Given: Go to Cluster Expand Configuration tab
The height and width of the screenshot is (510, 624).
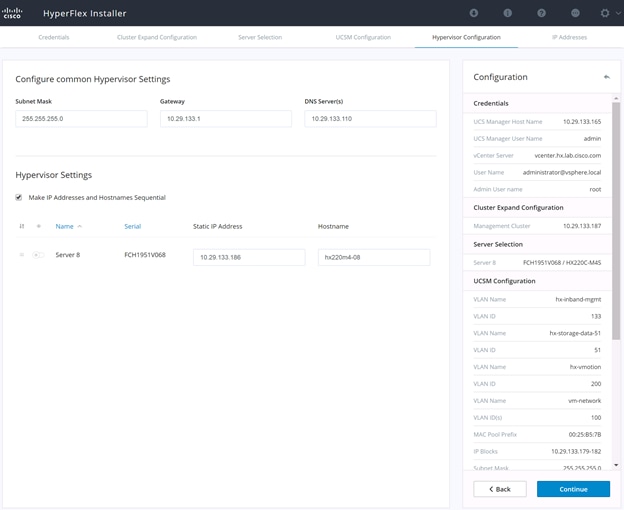Looking at the screenshot, I should 157,37.
